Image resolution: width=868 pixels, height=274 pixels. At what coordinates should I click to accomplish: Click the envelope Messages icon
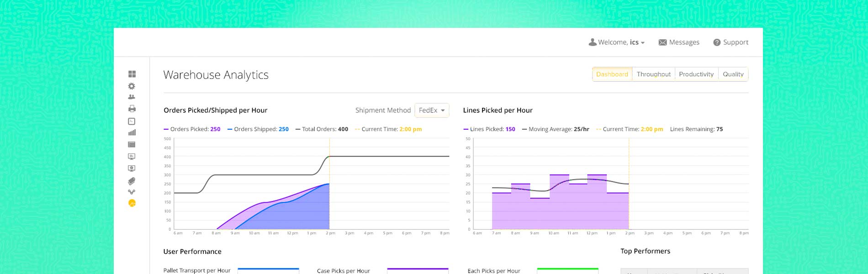pos(662,42)
